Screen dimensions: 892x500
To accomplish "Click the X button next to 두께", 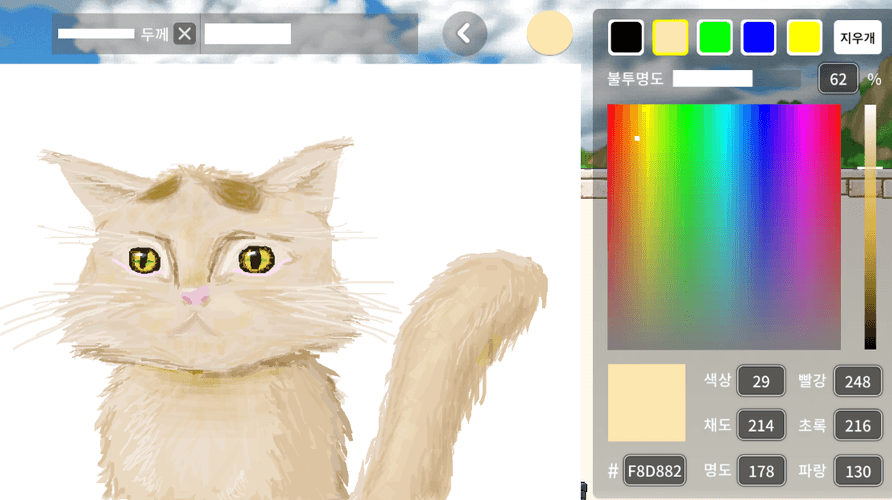I will [185, 34].
